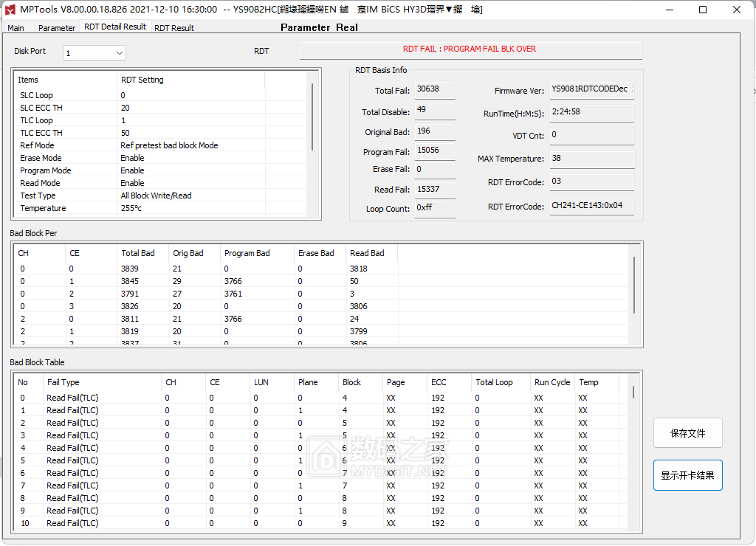756x546 pixels.
Task: Click the Program Bad column header
Action: point(257,254)
